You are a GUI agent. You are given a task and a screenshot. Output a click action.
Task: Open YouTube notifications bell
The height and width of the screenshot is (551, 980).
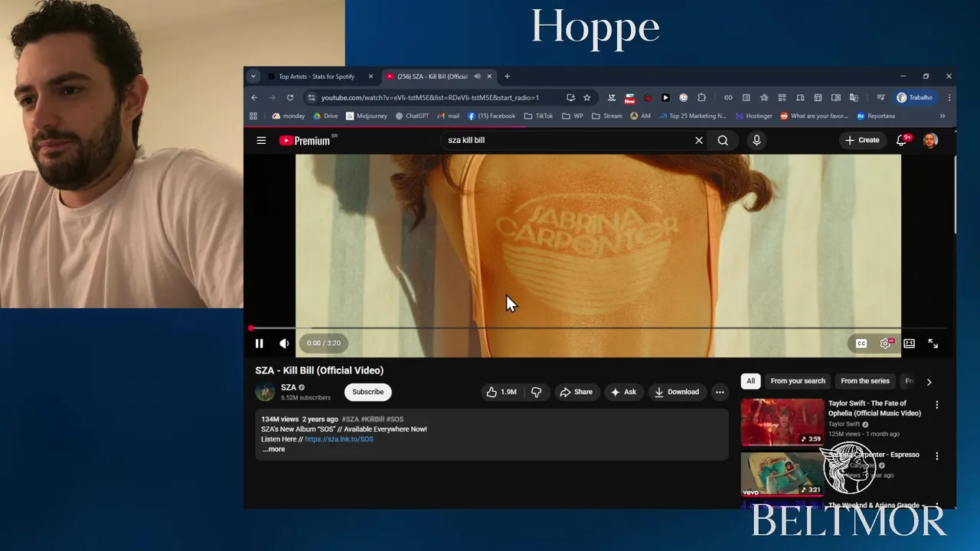pos(902,140)
